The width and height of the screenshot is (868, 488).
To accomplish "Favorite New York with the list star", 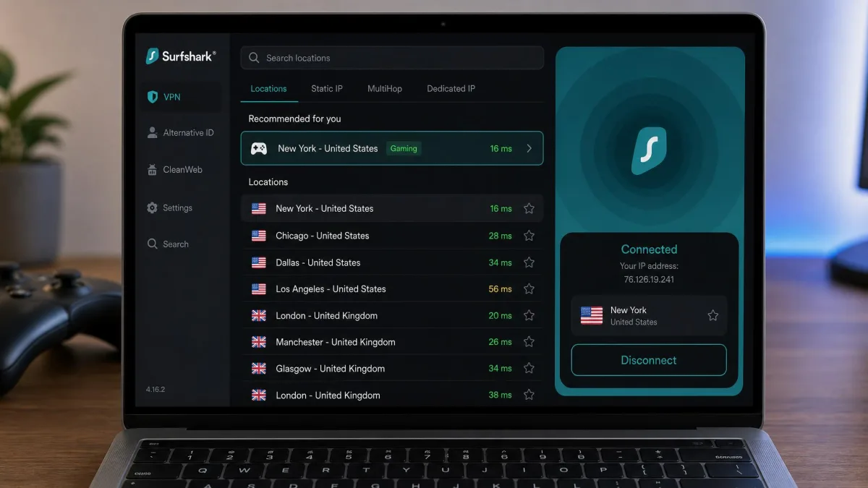I will (529, 208).
